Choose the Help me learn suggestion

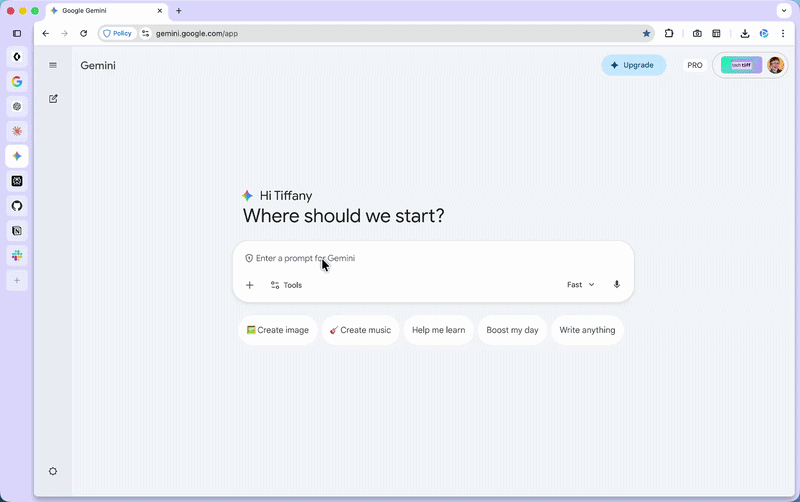pyautogui.click(x=439, y=330)
